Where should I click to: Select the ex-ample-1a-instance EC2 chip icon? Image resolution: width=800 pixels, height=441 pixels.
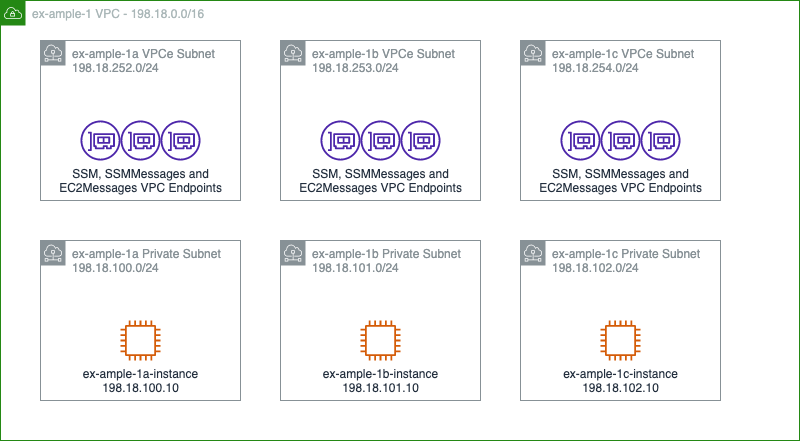(x=140, y=340)
